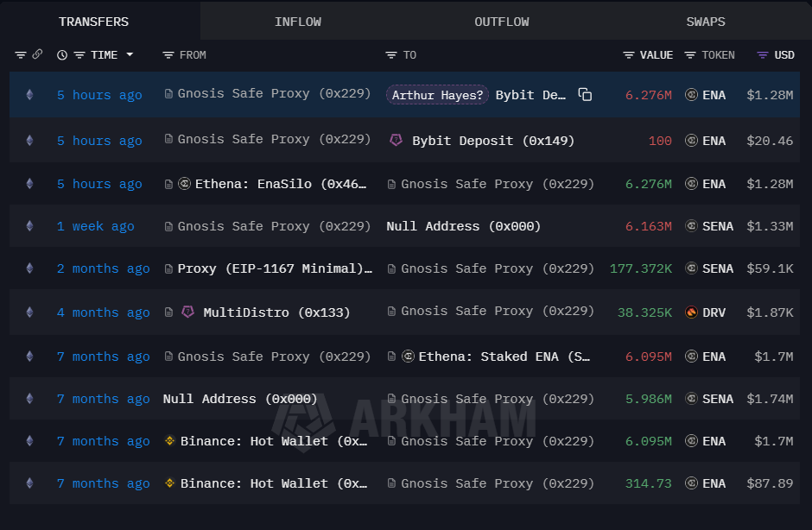This screenshot has height=530, width=812.
Task: Click ENA token icon in $20.46 row
Action: [691, 140]
